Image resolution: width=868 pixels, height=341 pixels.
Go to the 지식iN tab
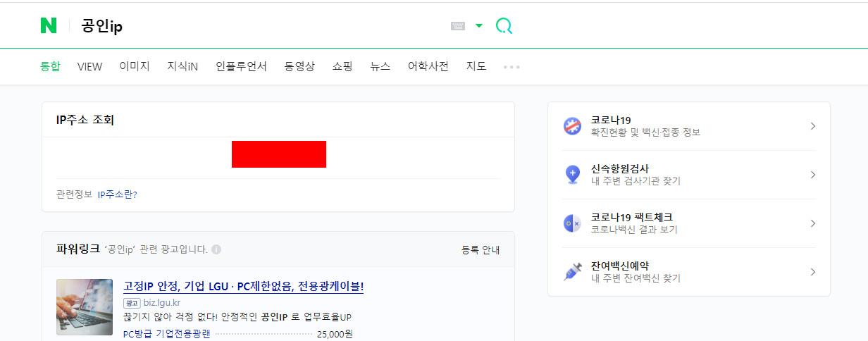[182, 66]
